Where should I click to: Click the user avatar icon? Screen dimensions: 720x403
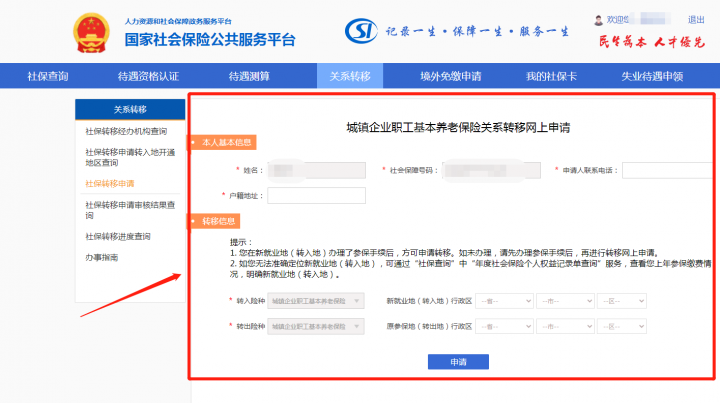tap(599, 20)
